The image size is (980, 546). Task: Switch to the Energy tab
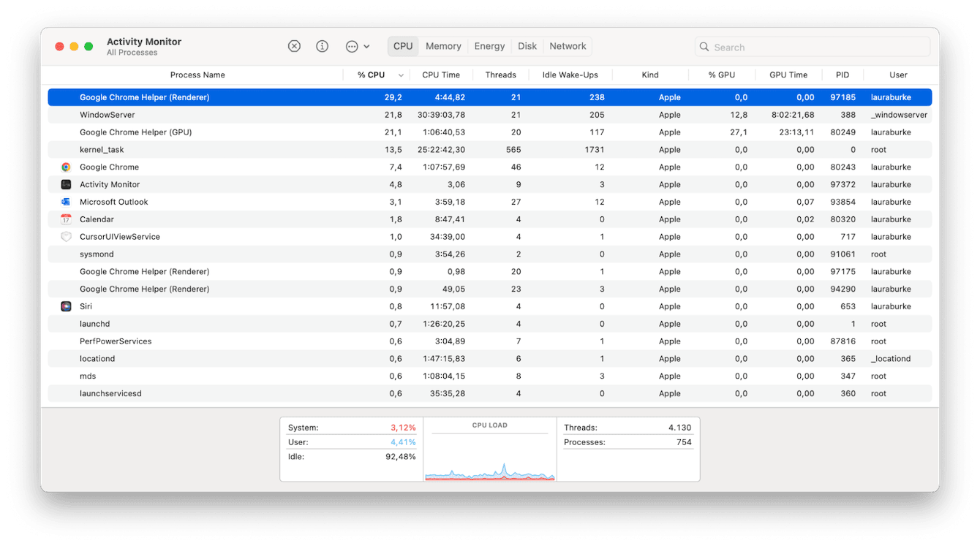click(x=489, y=45)
